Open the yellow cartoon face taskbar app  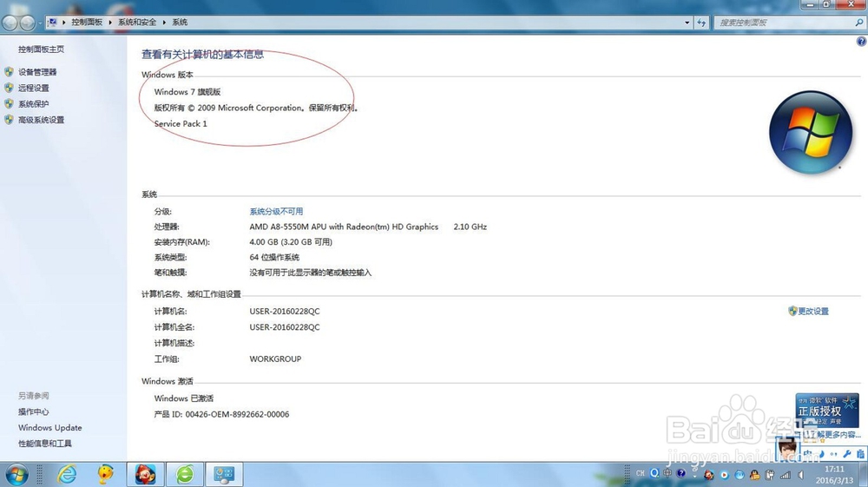click(x=105, y=474)
